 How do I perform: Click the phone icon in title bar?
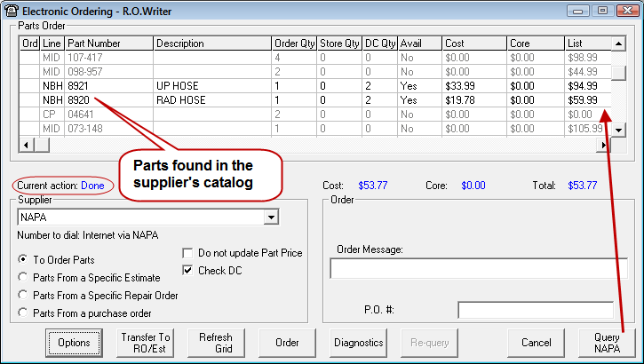tap(11, 9)
